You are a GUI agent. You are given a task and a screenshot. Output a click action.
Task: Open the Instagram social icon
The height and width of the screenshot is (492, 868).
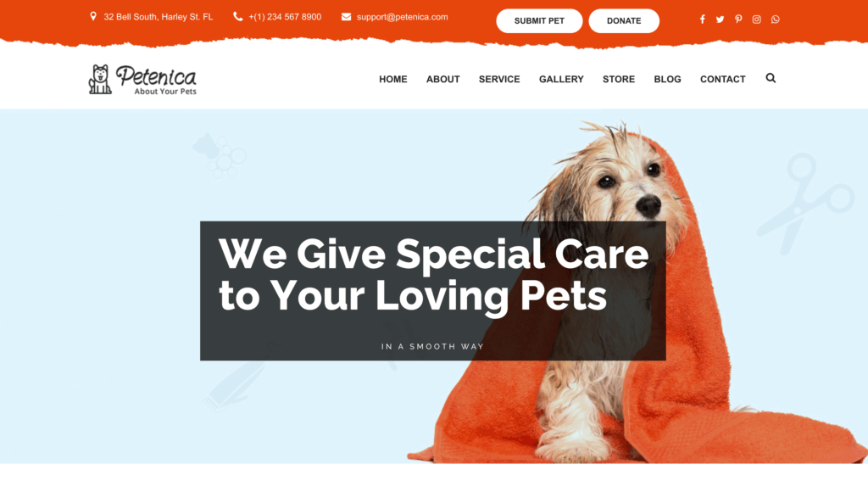pos(756,20)
